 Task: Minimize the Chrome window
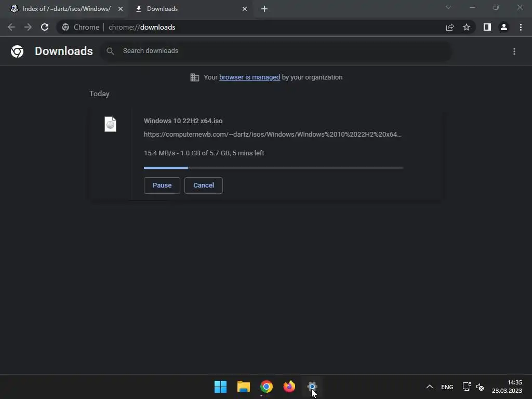[472, 7]
